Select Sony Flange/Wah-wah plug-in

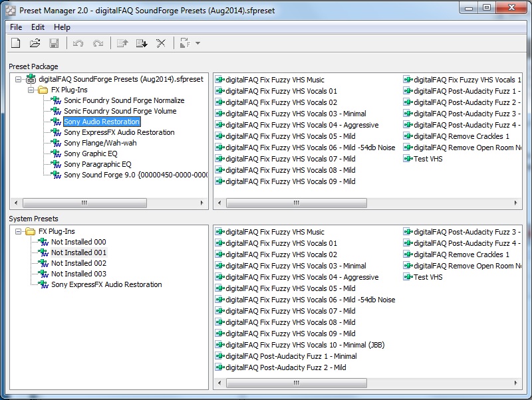[100, 143]
